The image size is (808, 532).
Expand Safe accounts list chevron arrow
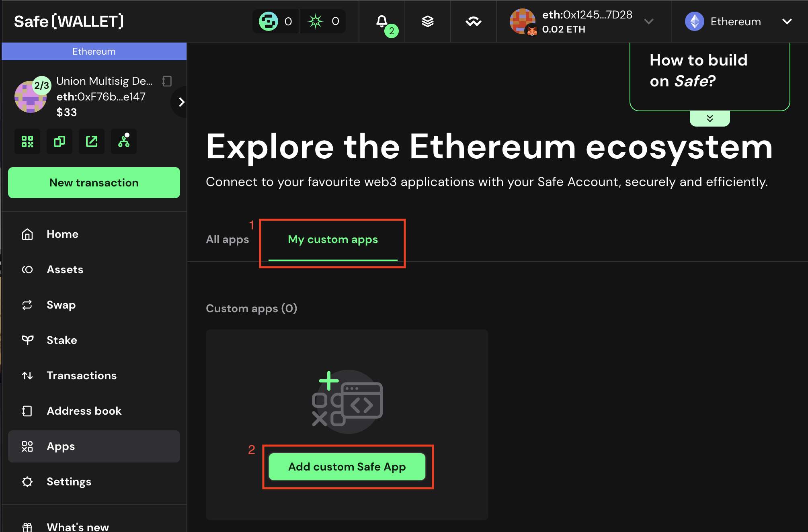(x=181, y=102)
